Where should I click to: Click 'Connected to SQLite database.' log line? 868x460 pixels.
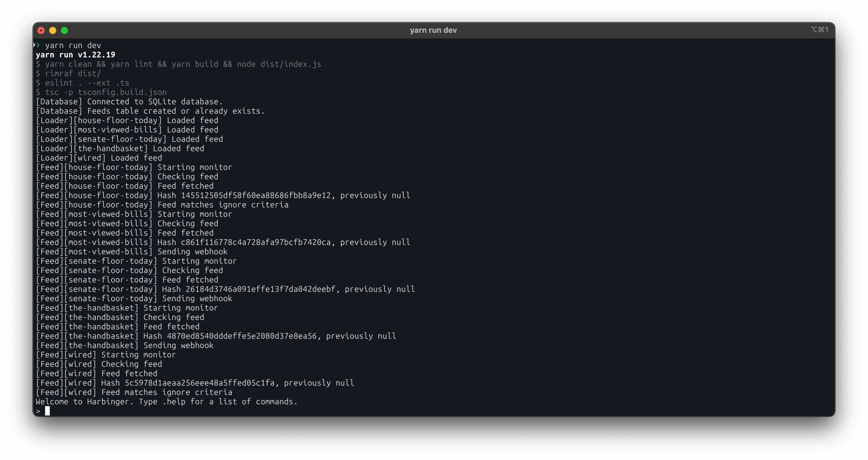[x=155, y=102]
